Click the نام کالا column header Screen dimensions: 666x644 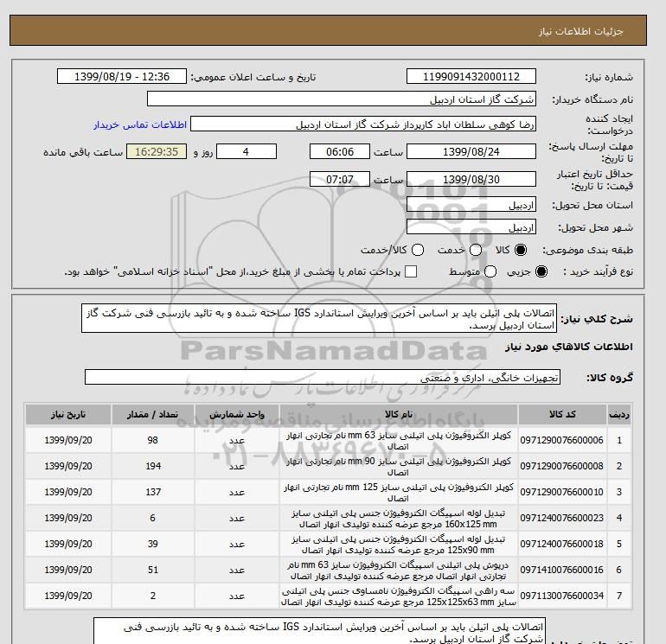pos(399,414)
